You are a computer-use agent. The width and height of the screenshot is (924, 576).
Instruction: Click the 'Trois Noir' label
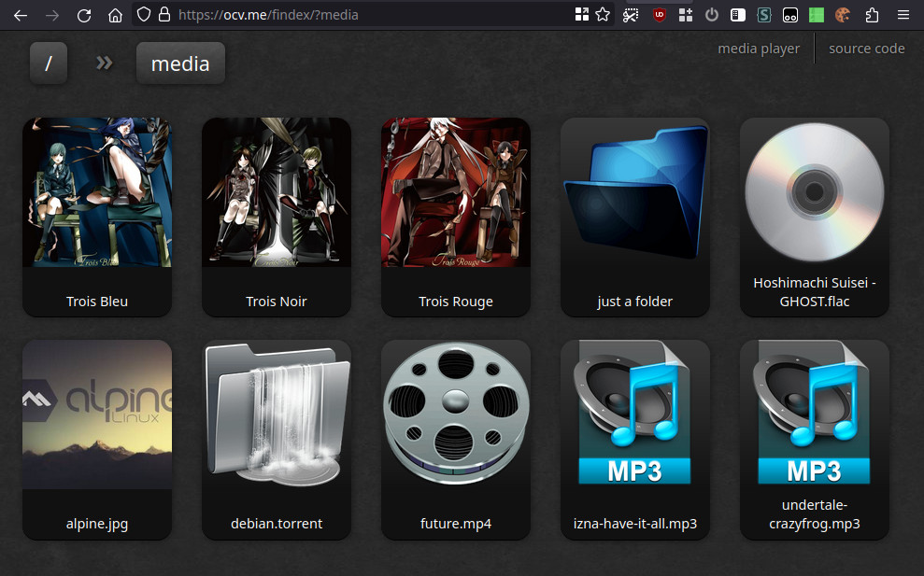click(x=277, y=301)
